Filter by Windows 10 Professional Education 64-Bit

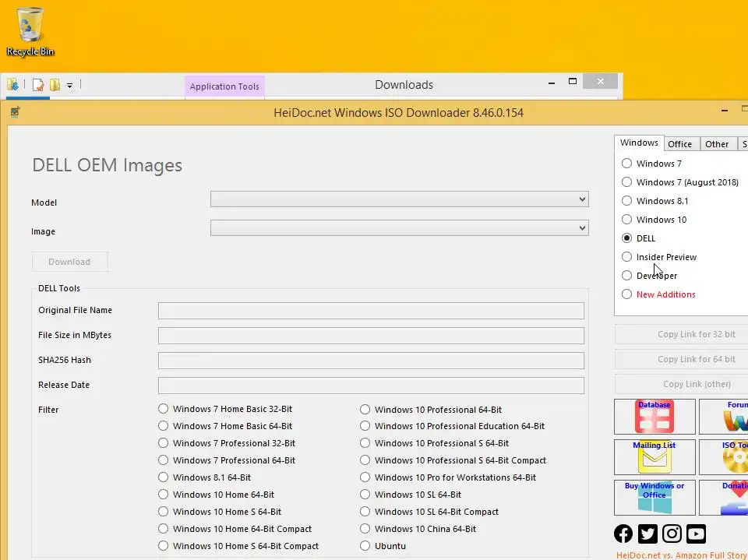(x=365, y=426)
